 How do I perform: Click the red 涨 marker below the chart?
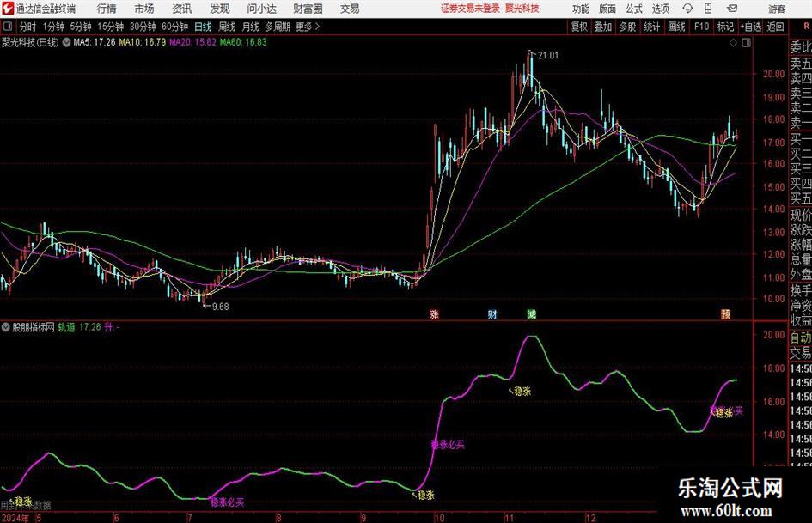[435, 313]
